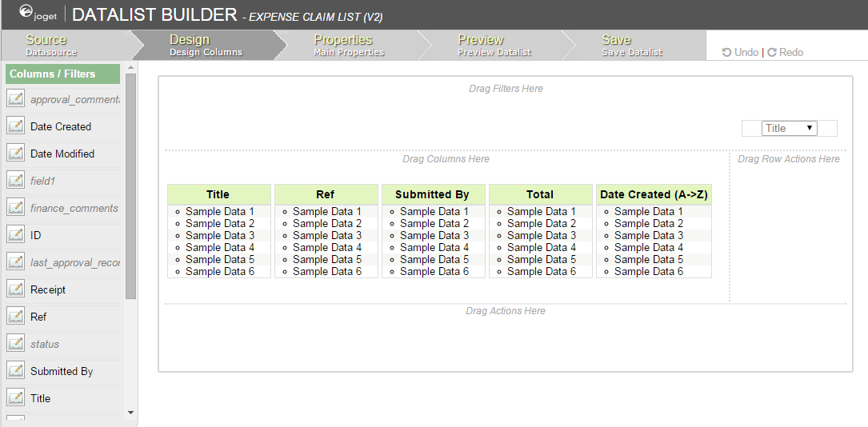Click the Joget logo

point(38,14)
